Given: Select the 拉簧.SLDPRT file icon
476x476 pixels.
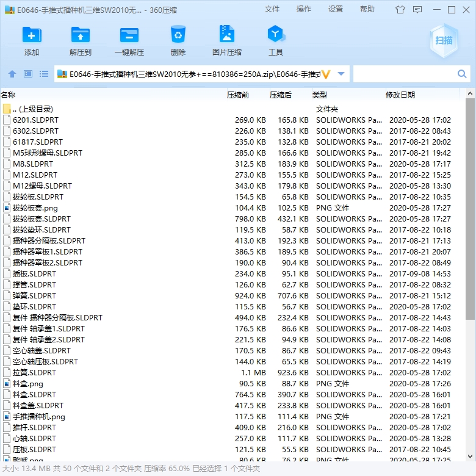Looking at the screenshot, I should (7, 372).
